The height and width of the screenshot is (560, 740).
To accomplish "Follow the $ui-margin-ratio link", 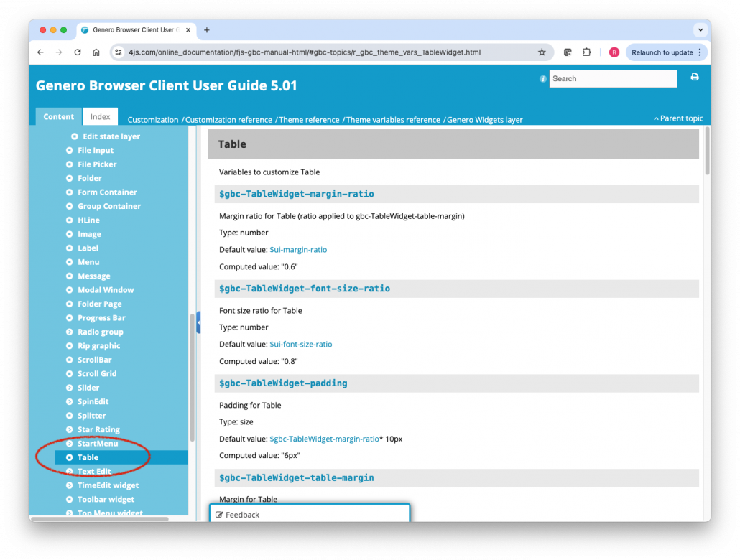I will point(298,250).
